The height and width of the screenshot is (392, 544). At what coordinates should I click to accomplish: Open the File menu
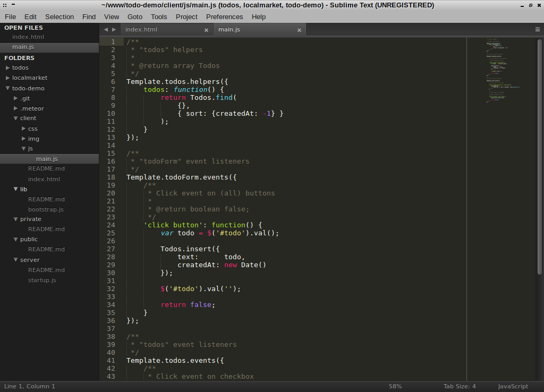[11, 16]
